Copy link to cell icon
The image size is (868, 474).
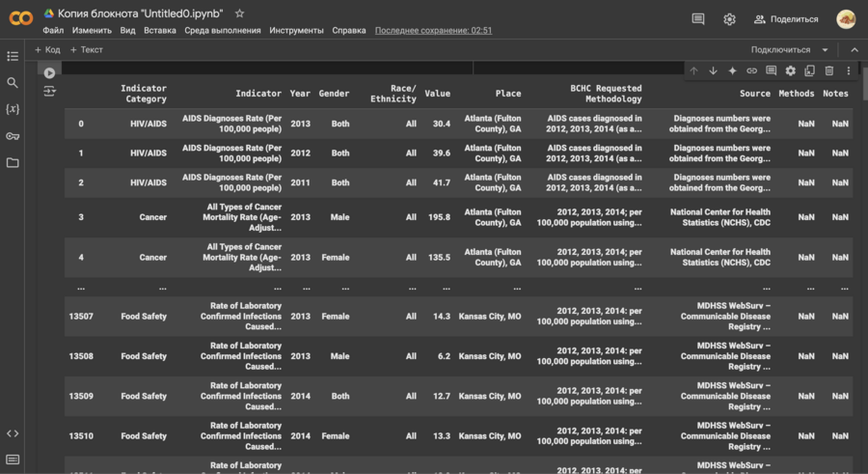point(751,70)
